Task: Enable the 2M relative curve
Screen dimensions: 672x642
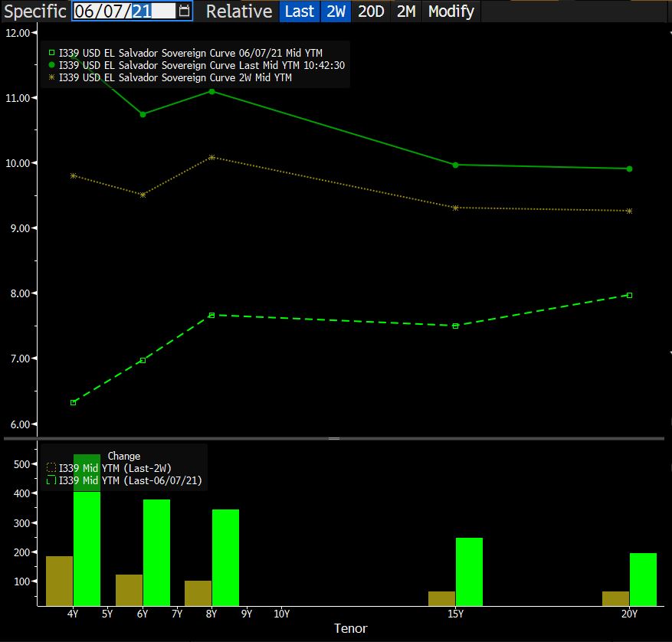Action: pyautogui.click(x=406, y=11)
